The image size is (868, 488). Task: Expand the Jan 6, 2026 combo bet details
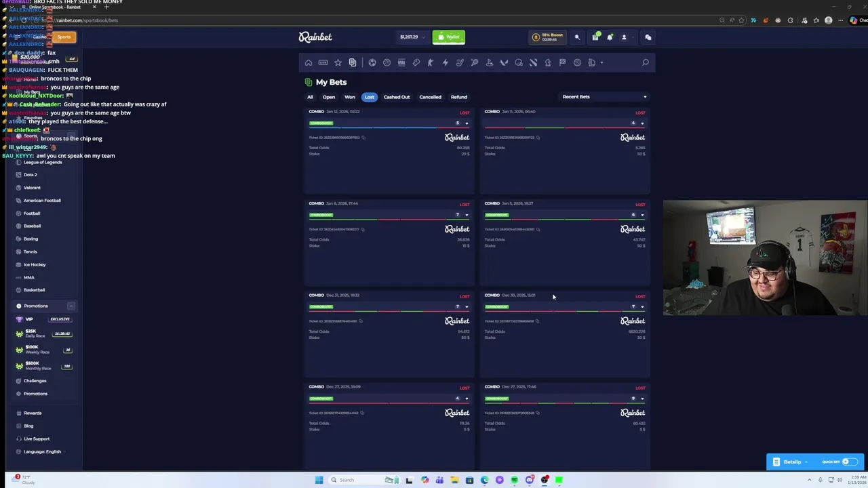tap(467, 215)
